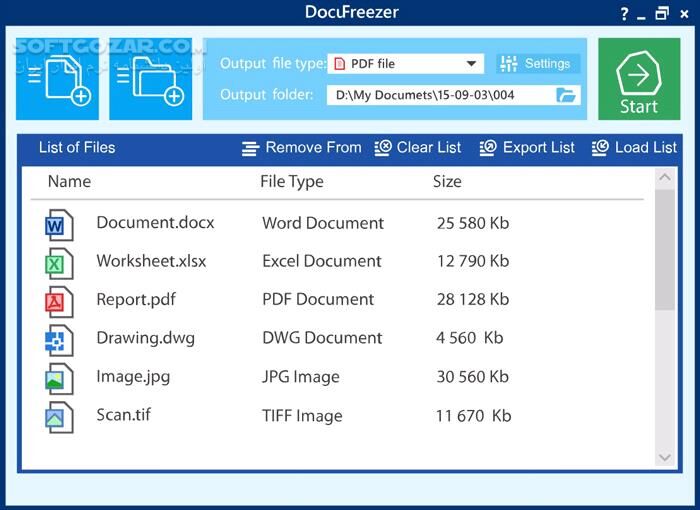700x510 pixels.
Task: Click the Word Document file type cell
Action: click(x=323, y=223)
